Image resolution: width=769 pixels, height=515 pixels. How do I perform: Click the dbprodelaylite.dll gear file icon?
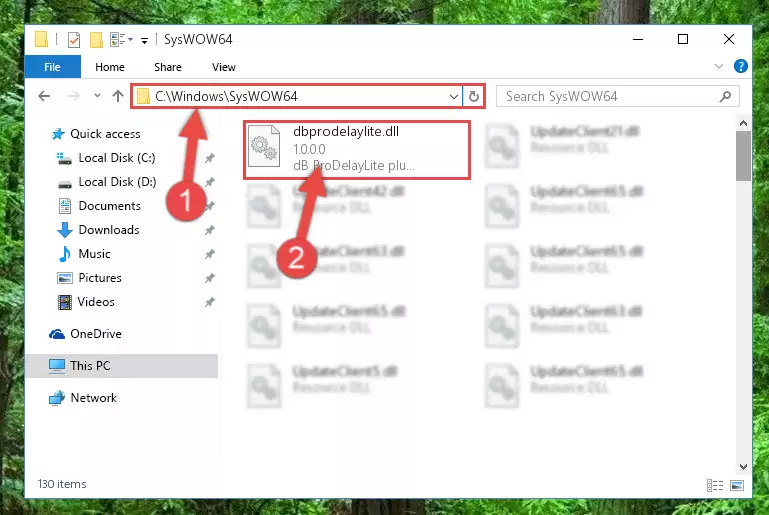(264, 147)
